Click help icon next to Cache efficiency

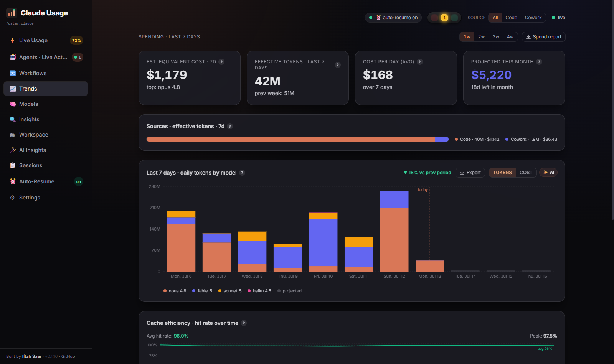point(244,323)
